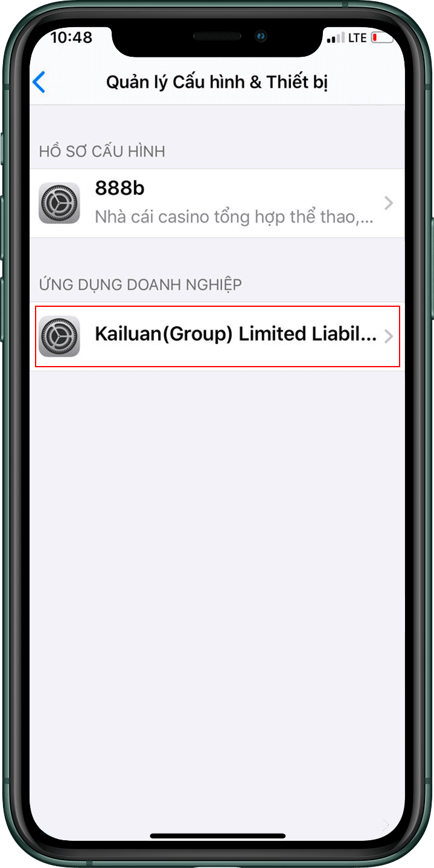
Task: Tap the 'ỨNG DỤNG DOANH NGHIỆP' section header
Action: pyautogui.click(x=141, y=285)
